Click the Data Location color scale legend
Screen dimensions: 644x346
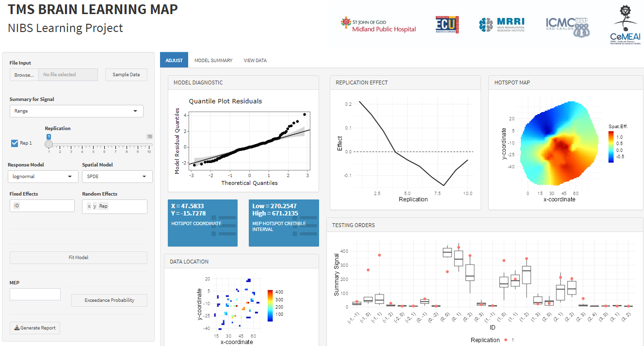tap(270, 306)
